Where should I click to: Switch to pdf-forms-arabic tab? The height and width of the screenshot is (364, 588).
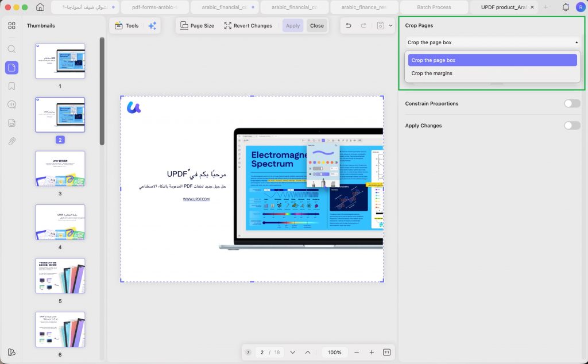click(x=154, y=7)
